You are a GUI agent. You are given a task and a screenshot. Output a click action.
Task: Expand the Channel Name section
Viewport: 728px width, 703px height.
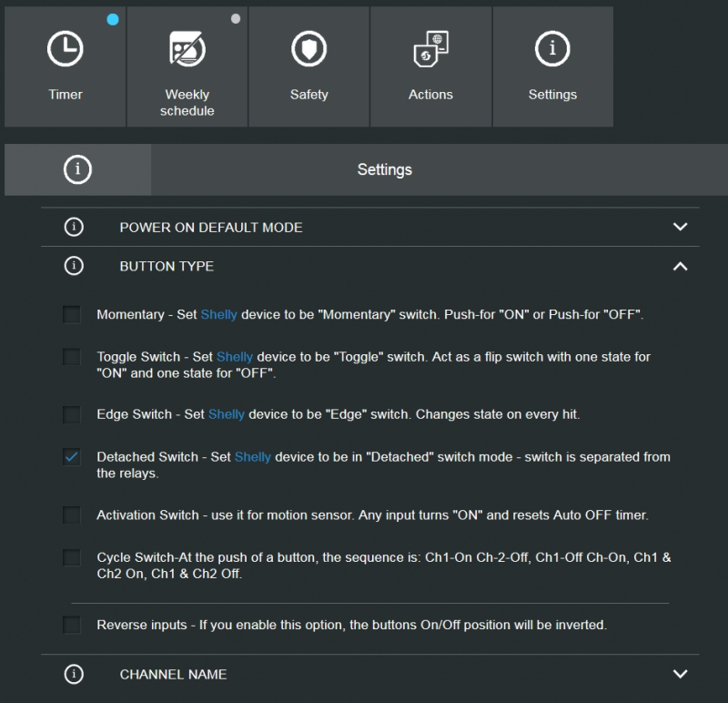click(x=680, y=674)
